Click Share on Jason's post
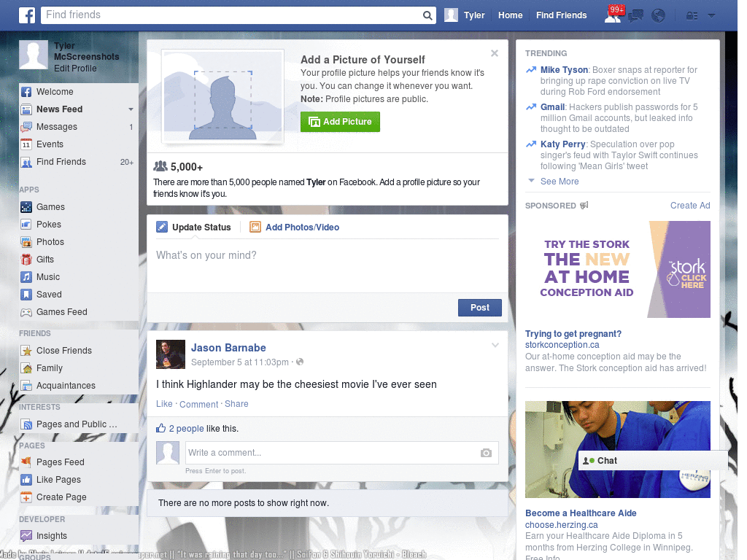The width and height of the screenshot is (747, 560). point(236,404)
